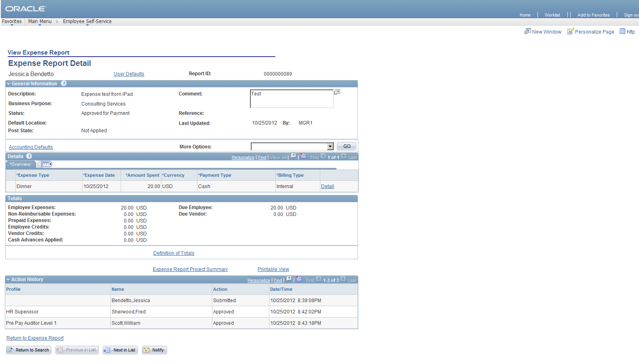639x364 pixels.
Task: Click Find link in Details header
Action: [262, 157]
